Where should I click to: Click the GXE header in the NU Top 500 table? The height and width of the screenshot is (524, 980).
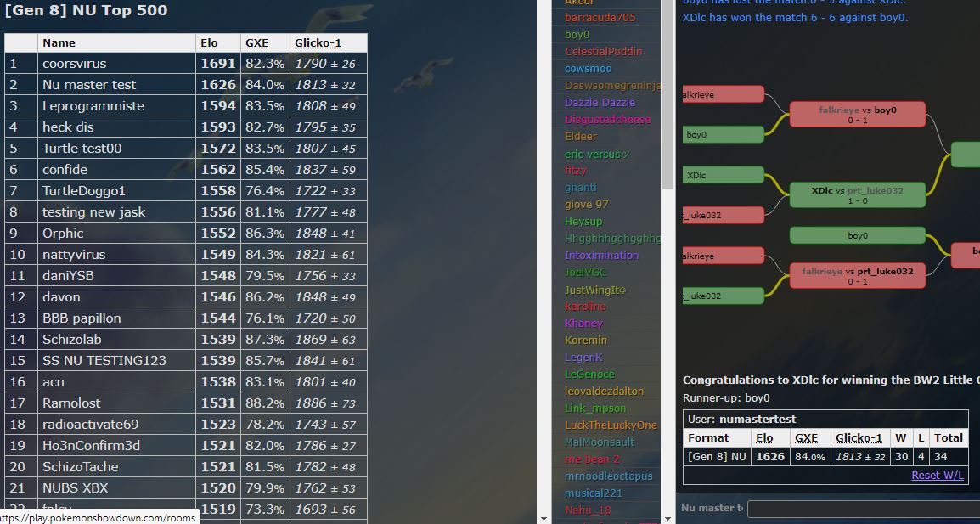pyautogui.click(x=256, y=42)
